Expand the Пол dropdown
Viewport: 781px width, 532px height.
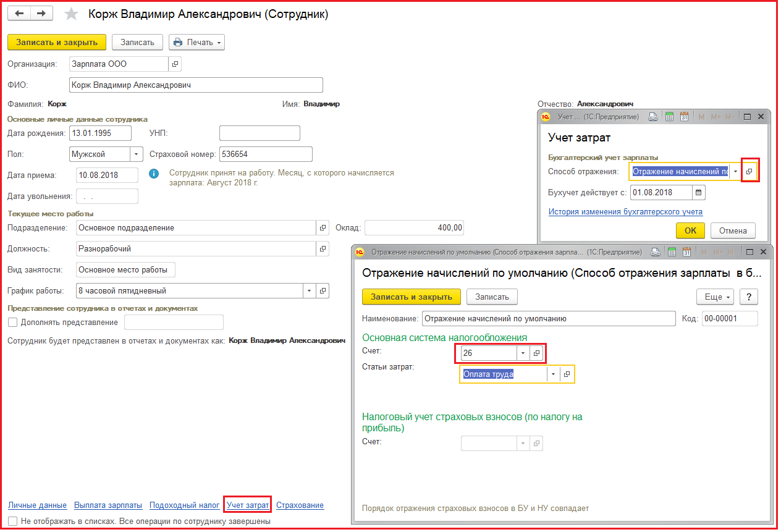pyautogui.click(x=136, y=154)
